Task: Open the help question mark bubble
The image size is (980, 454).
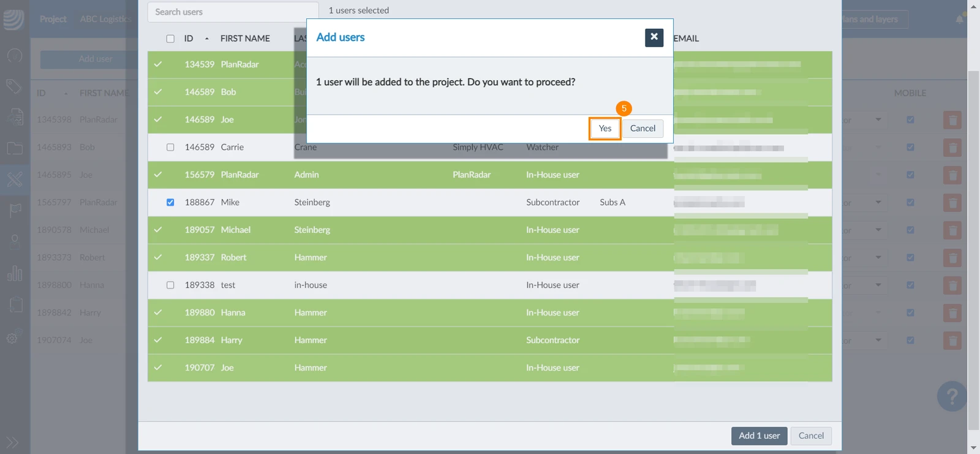Action: pos(952,396)
